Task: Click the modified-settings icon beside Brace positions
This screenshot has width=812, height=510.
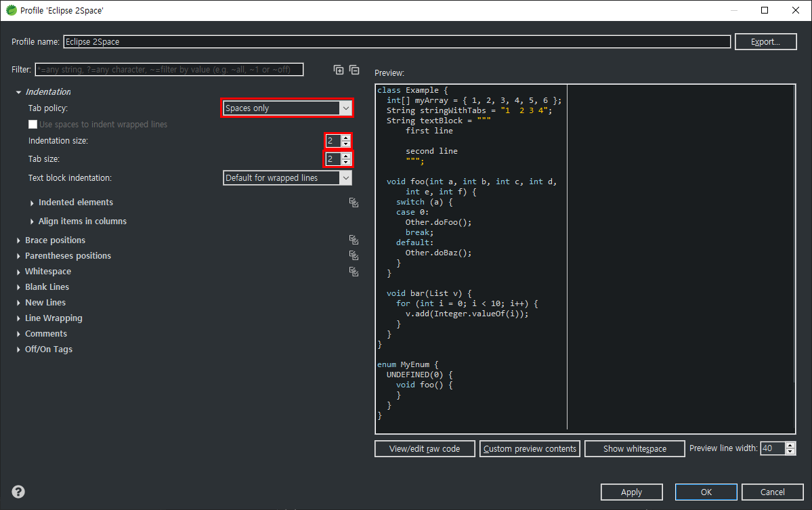Action: 354,240
